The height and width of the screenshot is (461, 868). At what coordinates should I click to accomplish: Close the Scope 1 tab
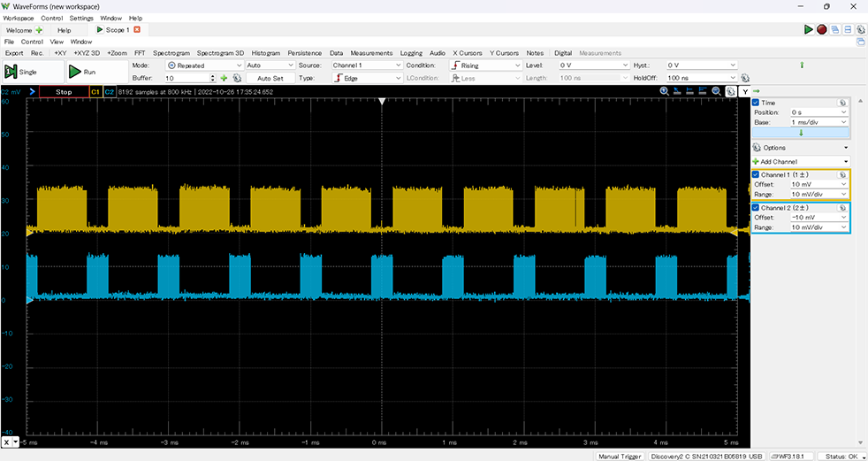137,30
